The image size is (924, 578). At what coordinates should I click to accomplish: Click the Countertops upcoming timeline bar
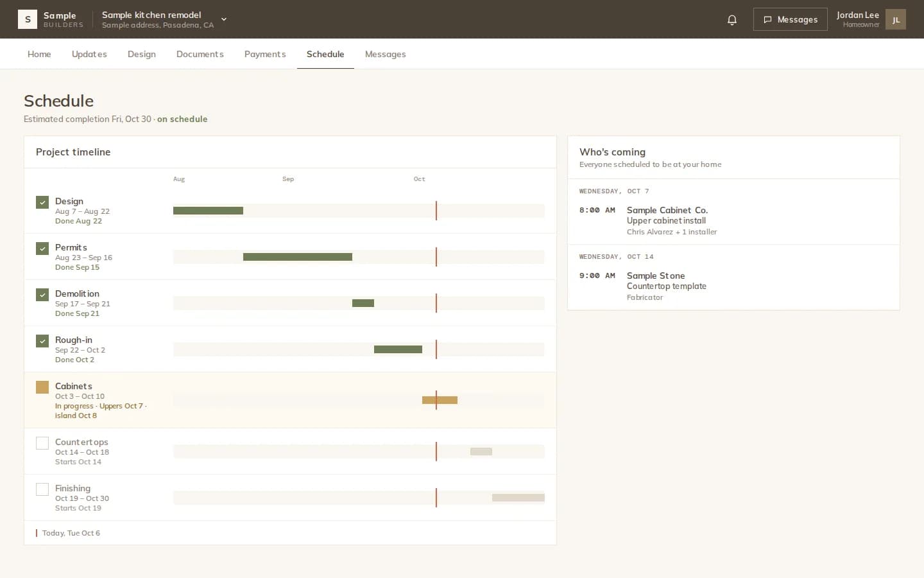click(481, 451)
